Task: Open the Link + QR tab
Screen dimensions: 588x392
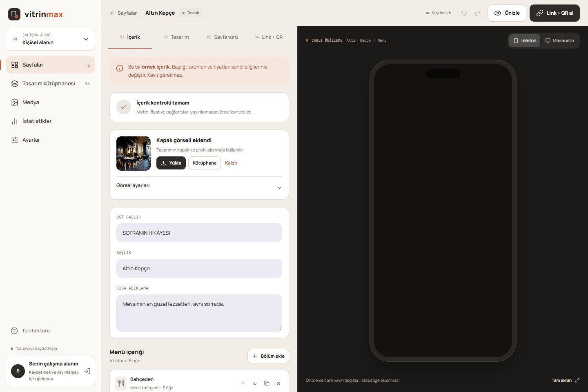Action: [269, 37]
